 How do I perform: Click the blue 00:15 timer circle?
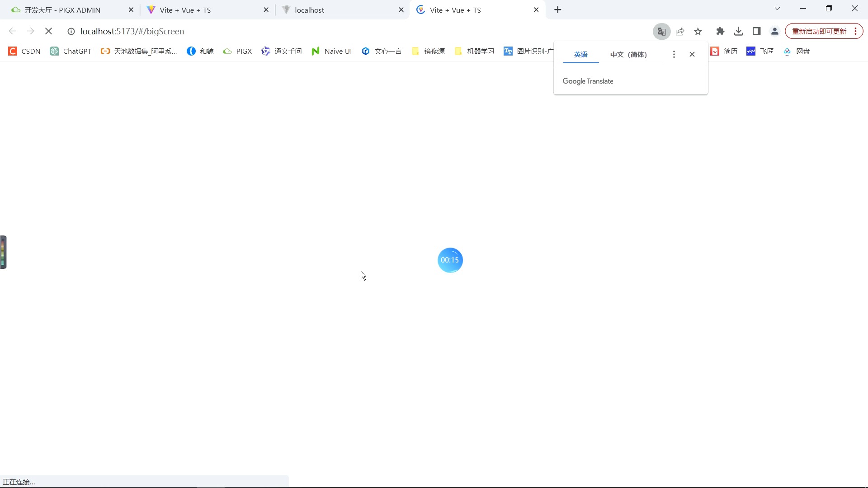(x=450, y=260)
